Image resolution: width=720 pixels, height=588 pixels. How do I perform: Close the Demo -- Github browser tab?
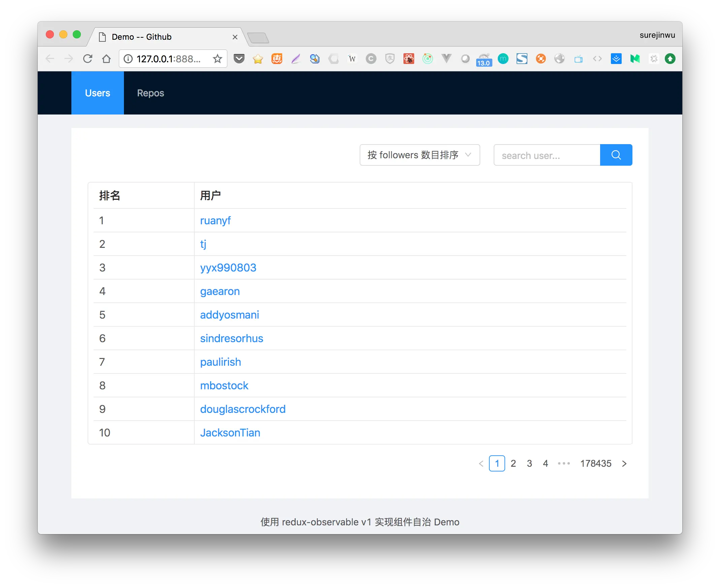[x=235, y=37]
